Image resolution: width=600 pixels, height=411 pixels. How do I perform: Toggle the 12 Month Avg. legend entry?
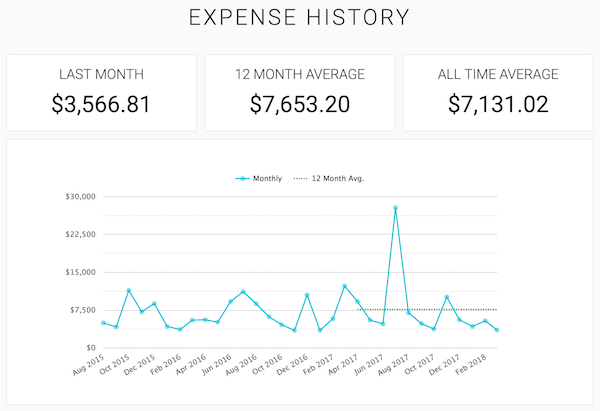(329, 178)
